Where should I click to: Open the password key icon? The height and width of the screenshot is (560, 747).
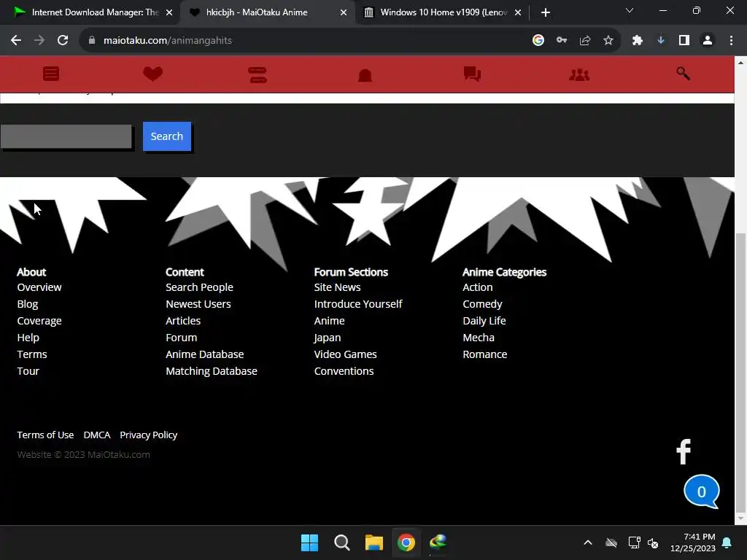point(562,41)
